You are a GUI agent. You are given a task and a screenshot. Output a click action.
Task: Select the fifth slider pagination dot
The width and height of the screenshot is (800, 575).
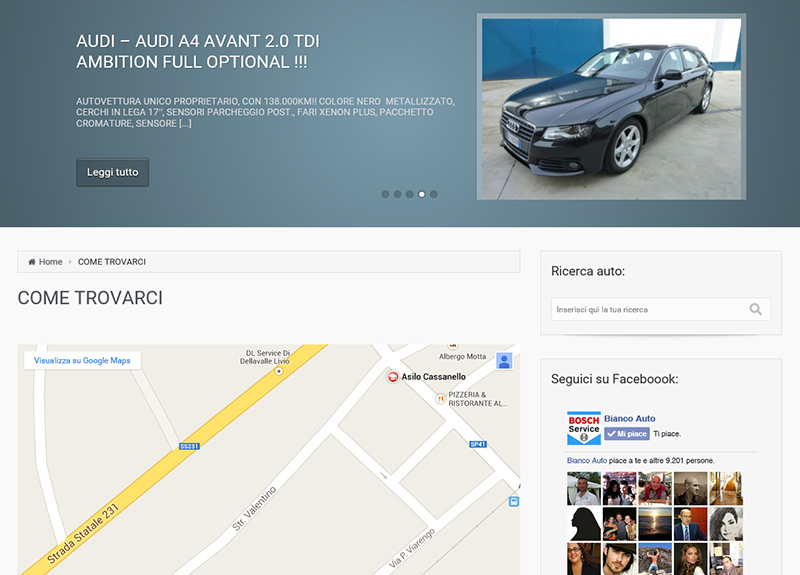[434, 194]
